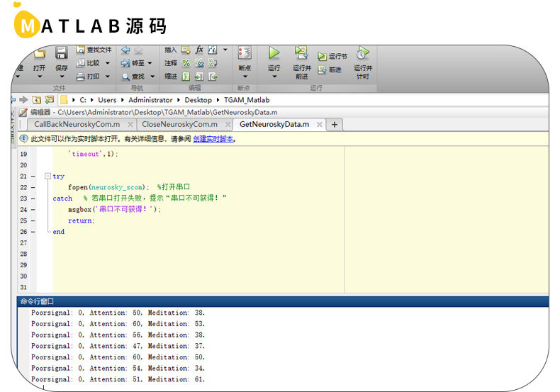This screenshot has width=560, height=392.
Task: Click the decrease indent icon
Action: click(213, 77)
